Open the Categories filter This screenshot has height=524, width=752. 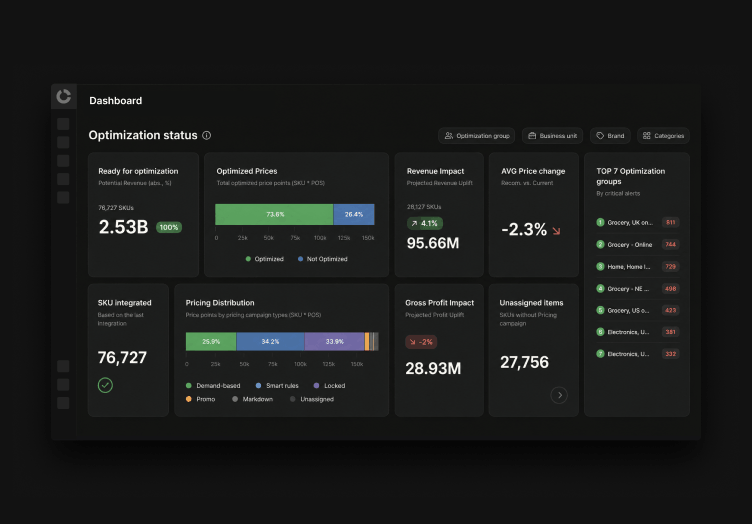[663, 136]
